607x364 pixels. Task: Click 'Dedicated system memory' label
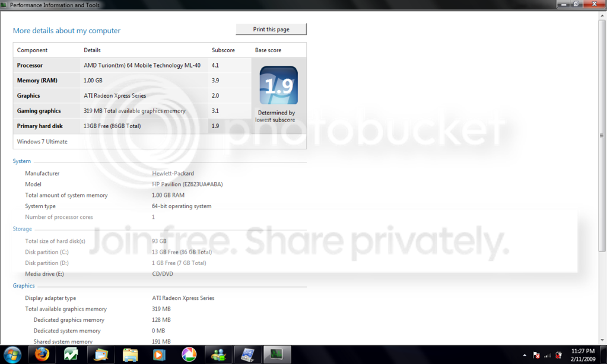pos(67,331)
